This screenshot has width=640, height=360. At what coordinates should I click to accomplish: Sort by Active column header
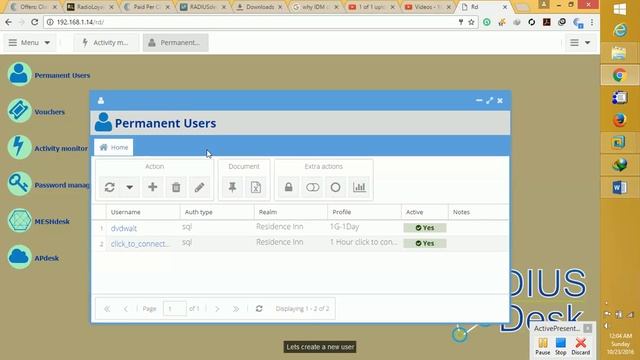[424, 212]
